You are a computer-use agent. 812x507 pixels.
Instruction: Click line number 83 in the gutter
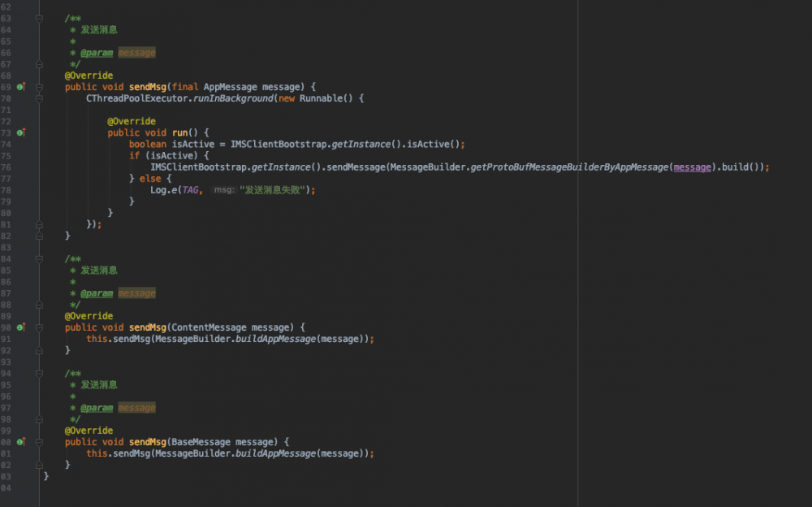6,247
